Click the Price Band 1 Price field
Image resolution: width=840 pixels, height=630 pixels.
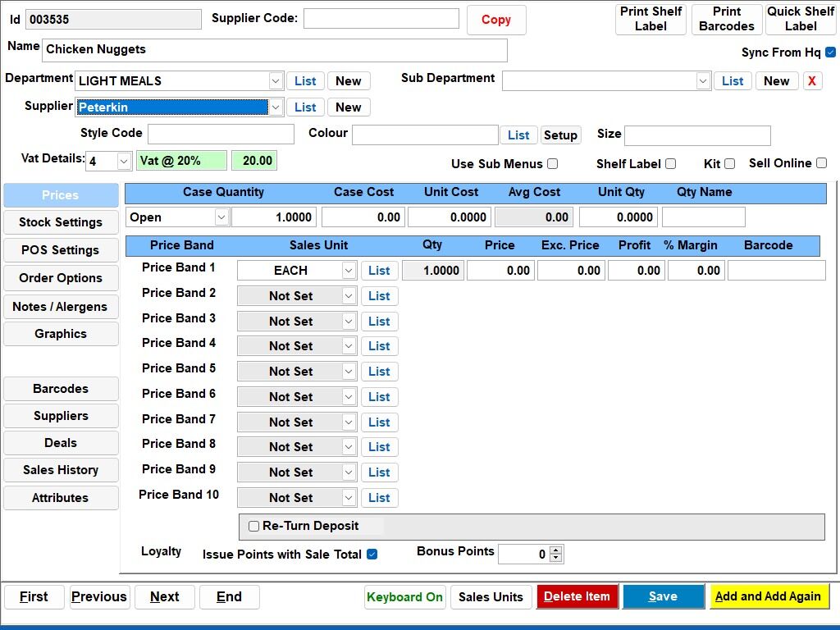[x=501, y=271]
